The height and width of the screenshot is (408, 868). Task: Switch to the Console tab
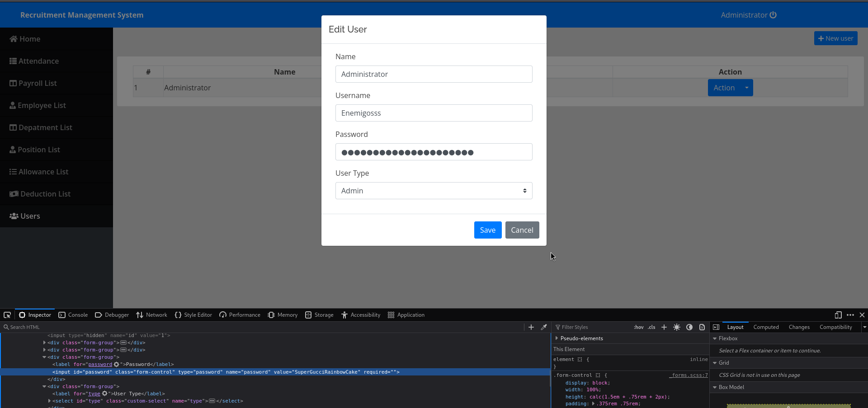point(73,315)
